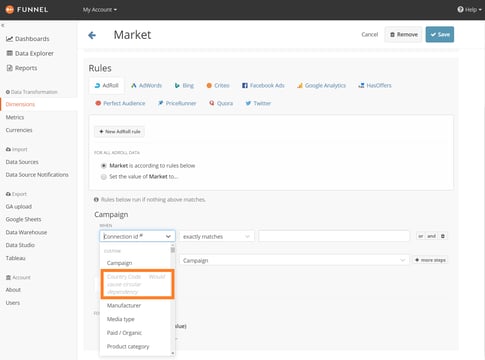
Task: Open Data Sources in the sidebar
Action: [x=22, y=162]
